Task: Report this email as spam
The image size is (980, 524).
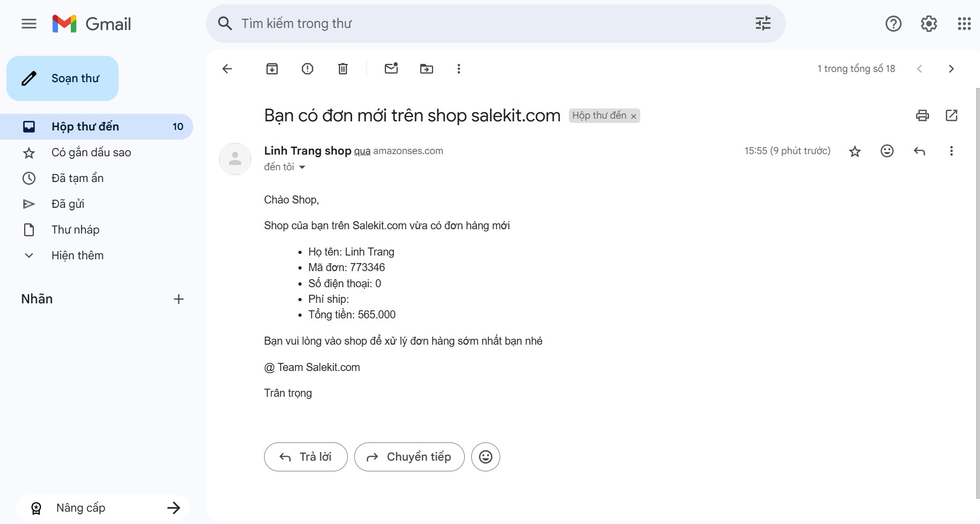Action: click(x=308, y=69)
